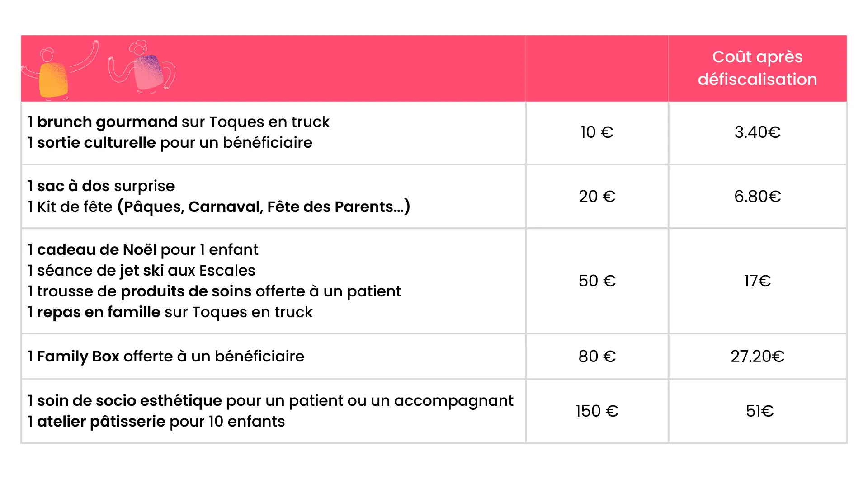This screenshot has height=488, width=868.
Task: Select the "sortie culturelle pour un bénéficiaire" line
Action: [x=170, y=143]
